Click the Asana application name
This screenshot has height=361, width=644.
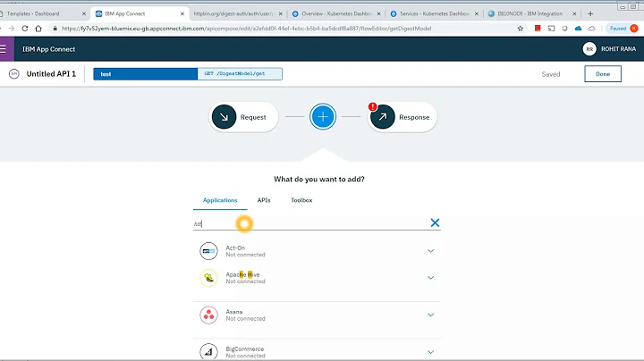(x=234, y=312)
